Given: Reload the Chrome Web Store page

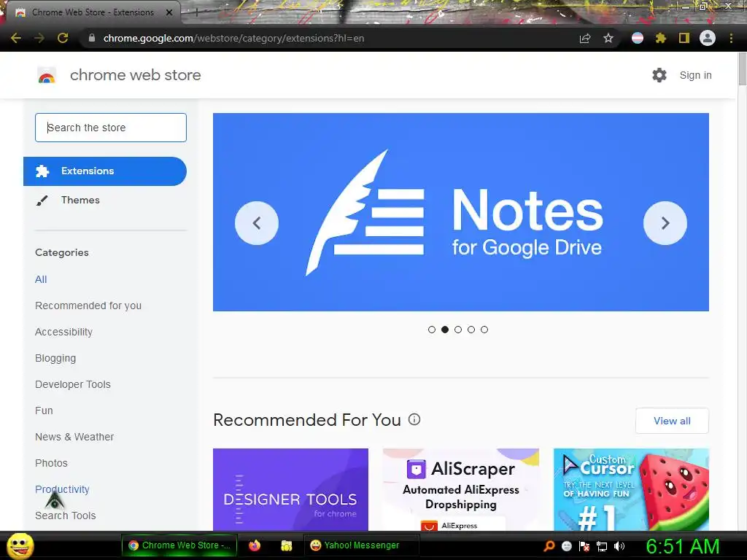Looking at the screenshot, I should [63, 38].
